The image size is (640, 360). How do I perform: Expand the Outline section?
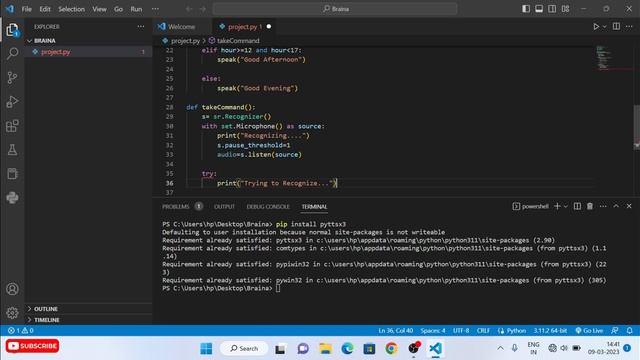[88, 309]
